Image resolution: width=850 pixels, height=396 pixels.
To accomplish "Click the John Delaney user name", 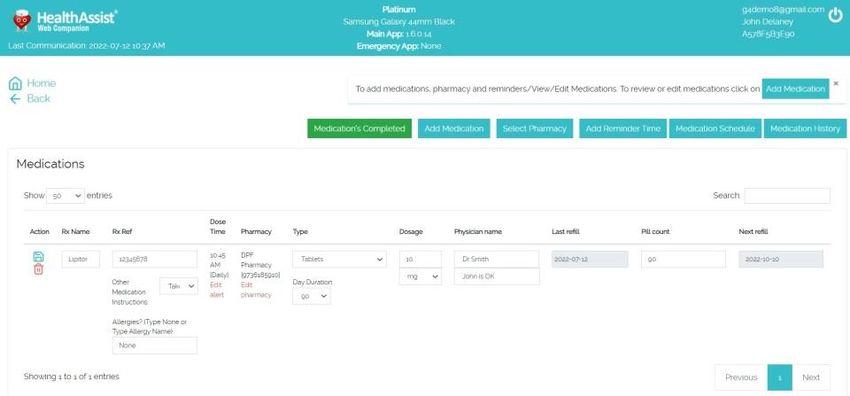I will click(x=768, y=22).
